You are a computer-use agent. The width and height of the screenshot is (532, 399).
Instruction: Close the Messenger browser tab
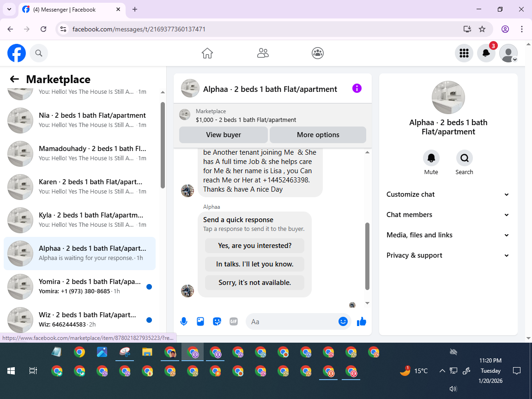point(118,10)
